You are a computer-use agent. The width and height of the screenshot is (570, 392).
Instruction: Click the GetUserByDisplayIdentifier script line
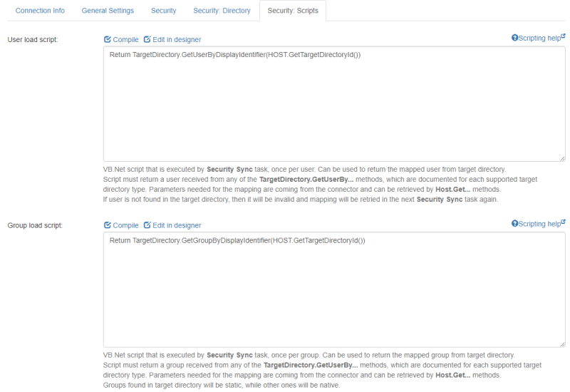(235, 55)
